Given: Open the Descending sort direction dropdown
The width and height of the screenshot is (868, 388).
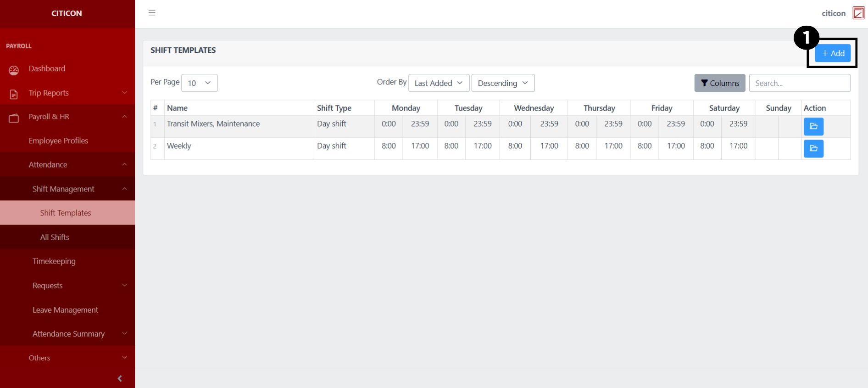Looking at the screenshot, I should [x=503, y=83].
